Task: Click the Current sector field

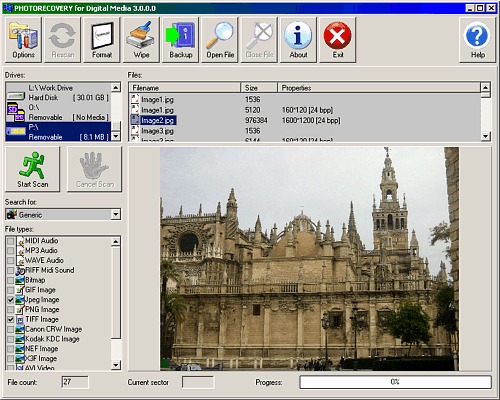Action: 198,382
